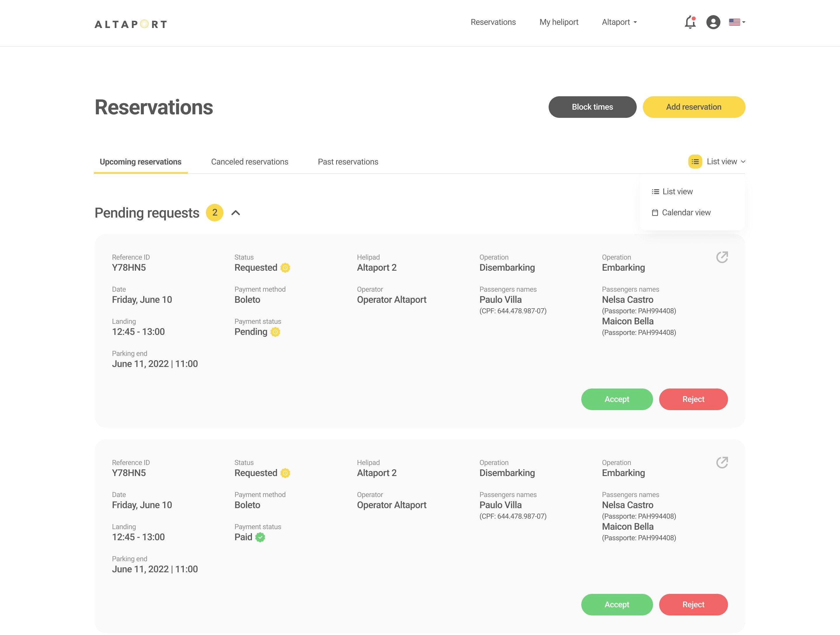Select the Past reservations tab

[x=347, y=161]
